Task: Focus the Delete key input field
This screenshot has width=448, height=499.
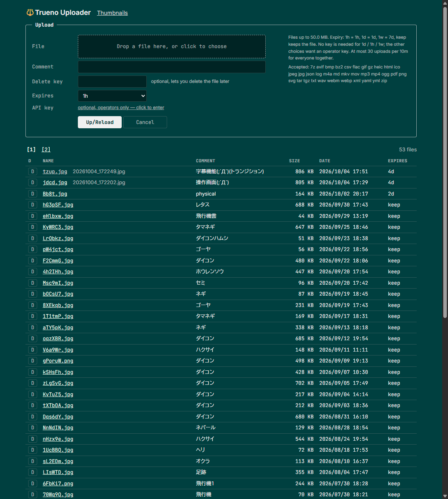Action: 112,81
